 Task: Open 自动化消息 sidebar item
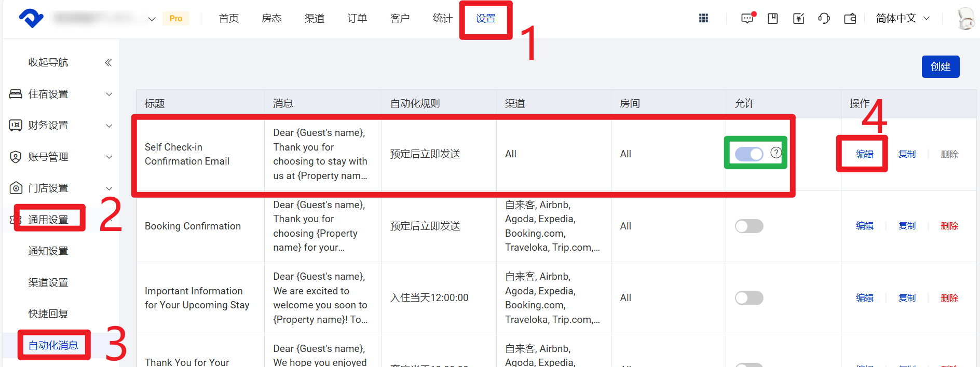click(x=53, y=345)
